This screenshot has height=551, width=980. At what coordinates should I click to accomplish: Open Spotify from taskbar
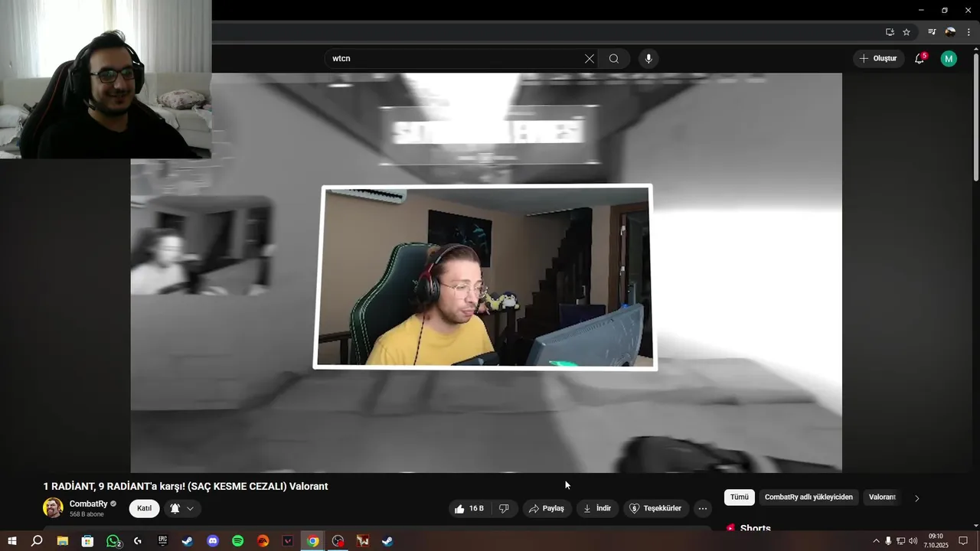click(x=237, y=541)
